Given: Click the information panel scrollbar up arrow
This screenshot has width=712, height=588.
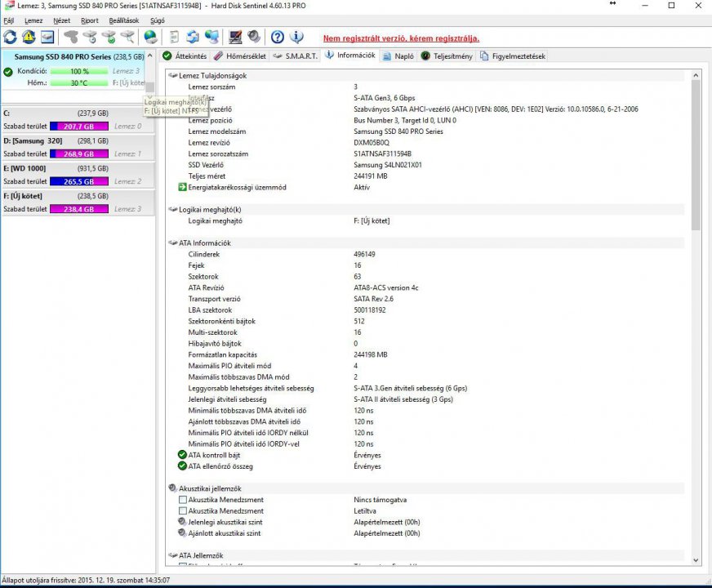Looking at the screenshot, I should [696, 75].
